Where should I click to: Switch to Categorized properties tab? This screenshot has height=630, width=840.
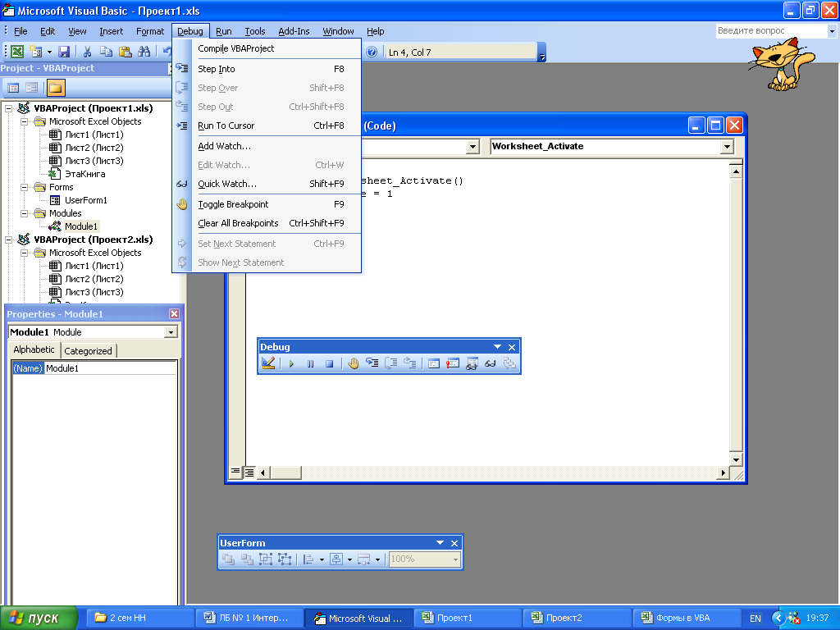88,351
